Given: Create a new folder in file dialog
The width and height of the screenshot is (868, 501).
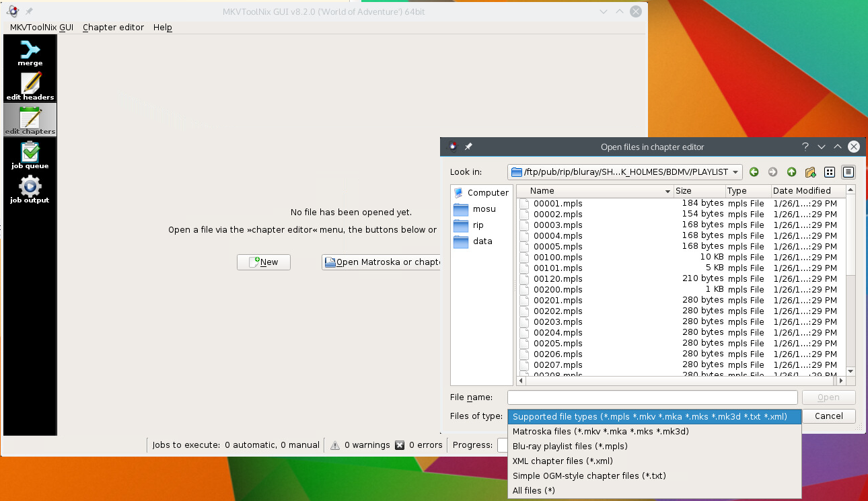Looking at the screenshot, I should pyautogui.click(x=810, y=171).
